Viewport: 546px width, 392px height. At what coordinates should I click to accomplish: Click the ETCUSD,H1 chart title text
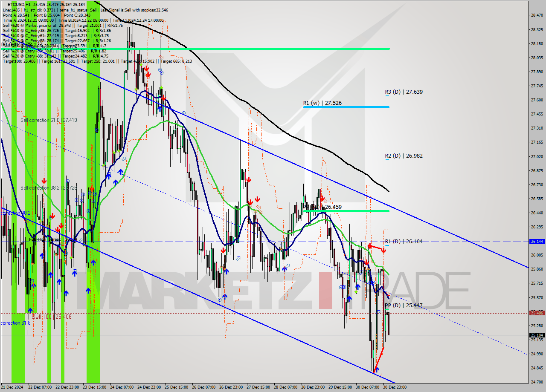tap(19, 5)
